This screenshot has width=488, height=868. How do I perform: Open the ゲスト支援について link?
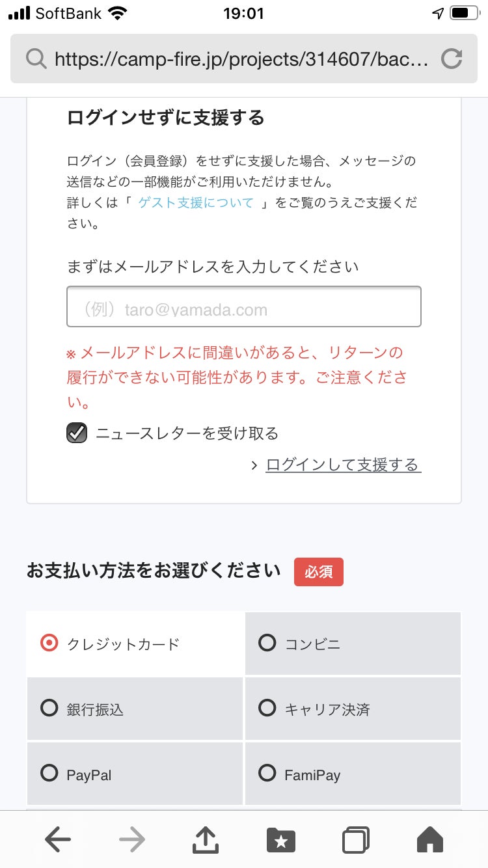coord(196,202)
